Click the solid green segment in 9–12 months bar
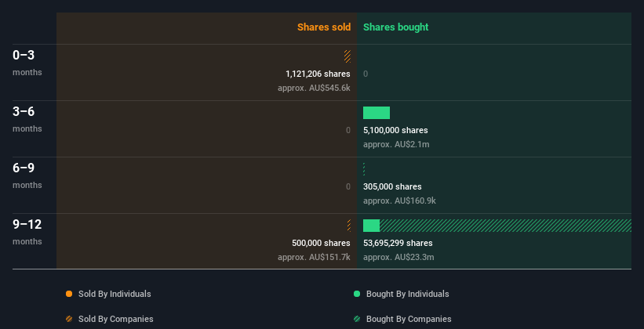Screen dimensions: 644x329 (371, 226)
